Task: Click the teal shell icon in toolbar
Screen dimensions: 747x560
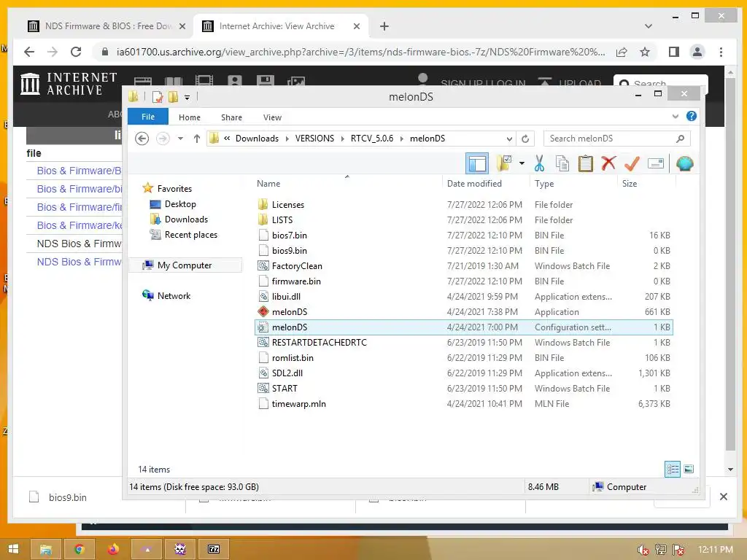Action: (684, 164)
